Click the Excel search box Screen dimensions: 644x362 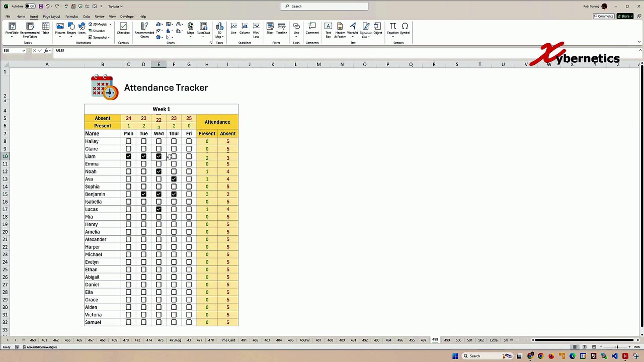tap(324, 6)
